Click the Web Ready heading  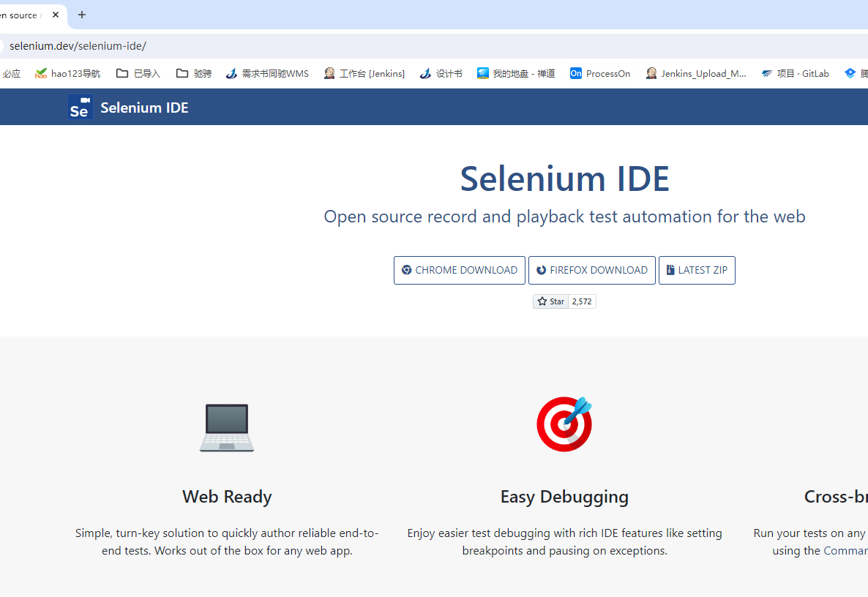(227, 496)
